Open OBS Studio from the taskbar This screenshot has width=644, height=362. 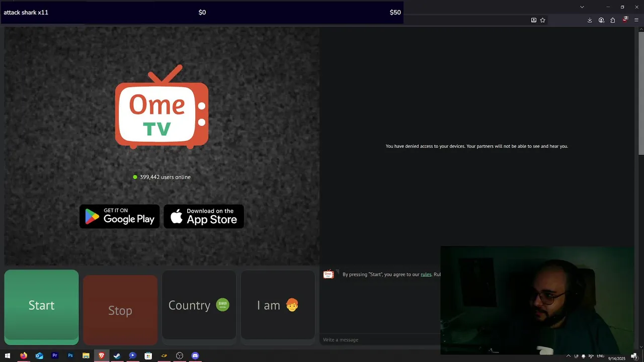180,356
